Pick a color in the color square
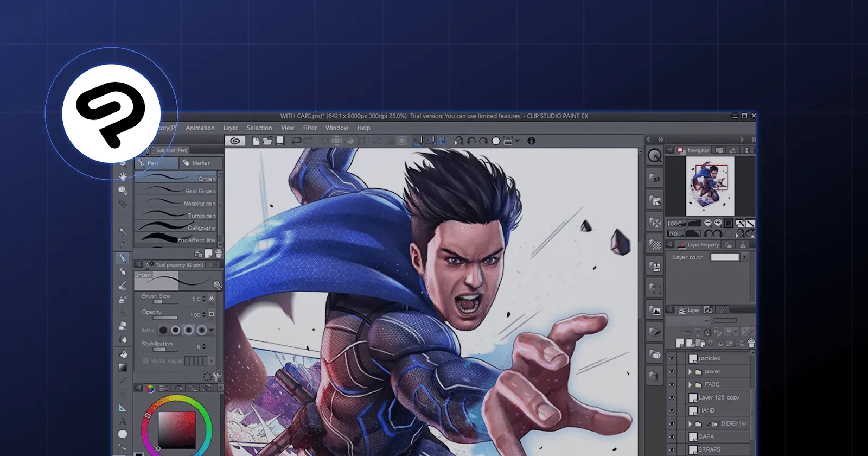Viewport: 868px width, 456px height. pyautogui.click(x=177, y=429)
